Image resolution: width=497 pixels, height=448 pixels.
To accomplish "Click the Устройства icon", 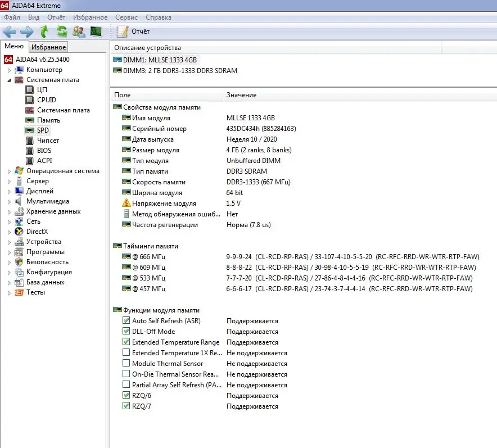I will pyautogui.click(x=19, y=242).
